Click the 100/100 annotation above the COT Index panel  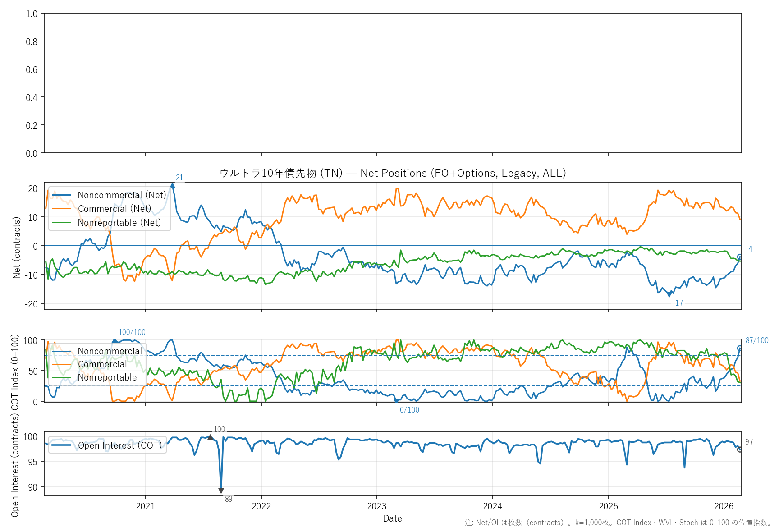pyautogui.click(x=132, y=332)
